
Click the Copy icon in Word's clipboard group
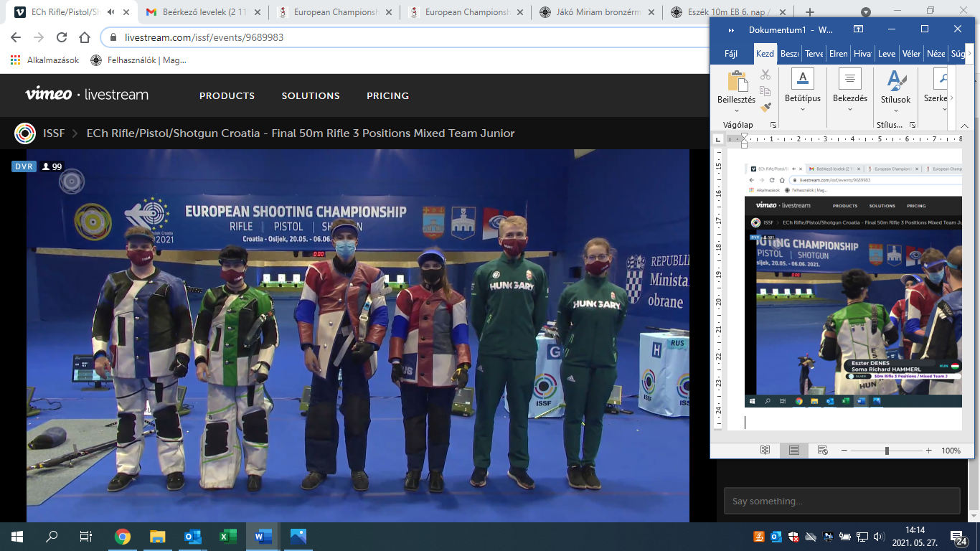[765, 91]
